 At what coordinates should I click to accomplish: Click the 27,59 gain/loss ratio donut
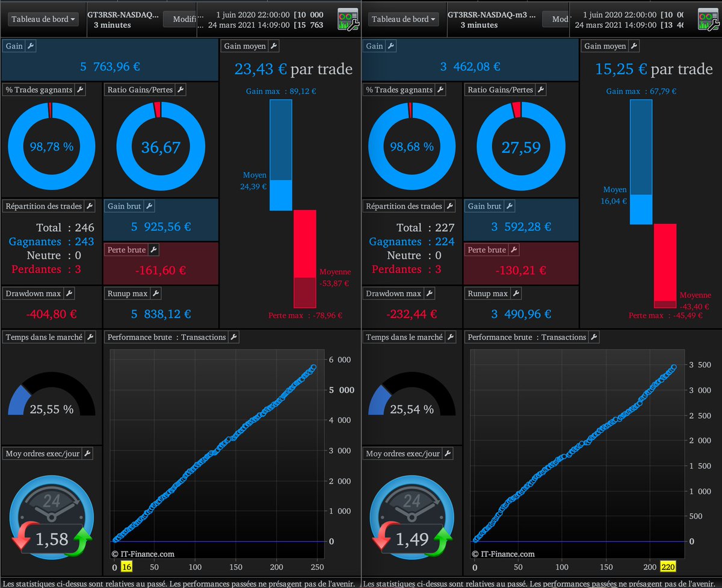[521, 146]
